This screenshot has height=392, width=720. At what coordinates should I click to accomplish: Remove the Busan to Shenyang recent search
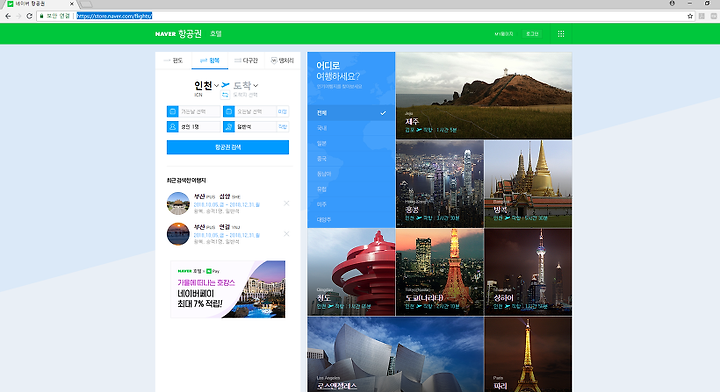tap(287, 203)
